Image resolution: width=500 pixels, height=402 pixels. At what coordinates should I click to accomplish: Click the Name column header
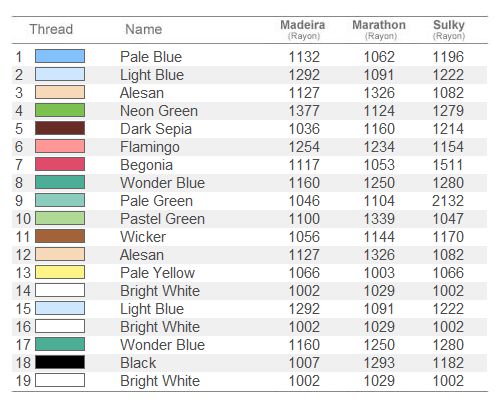[x=144, y=29]
